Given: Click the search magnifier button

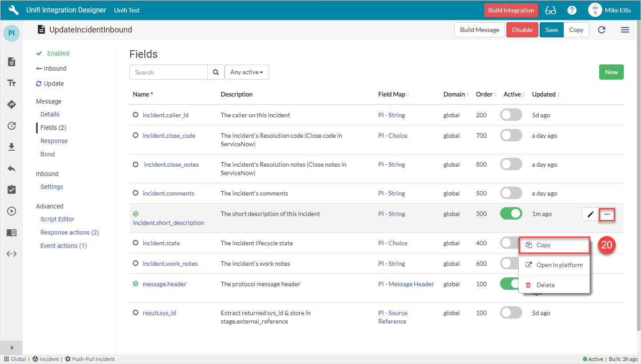Looking at the screenshot, I should coord(216,72).
